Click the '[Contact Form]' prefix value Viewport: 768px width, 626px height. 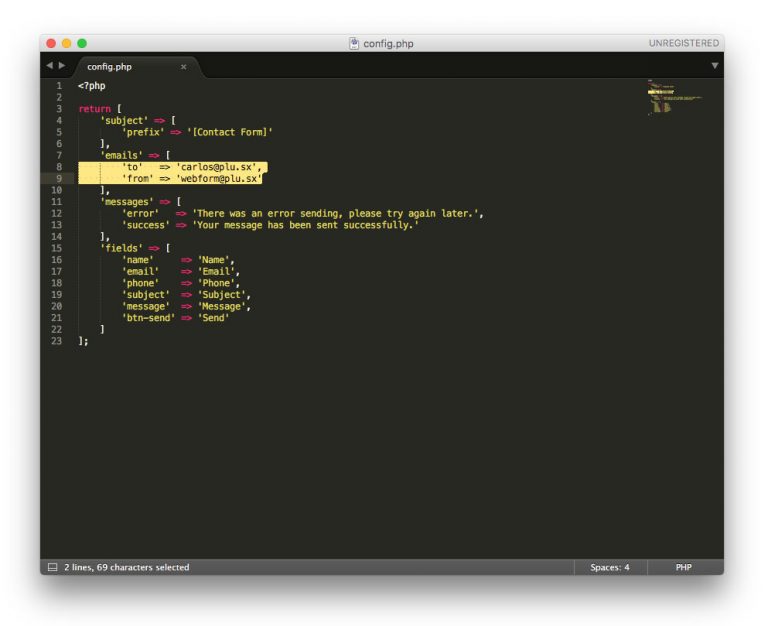[x=229, y=132]
